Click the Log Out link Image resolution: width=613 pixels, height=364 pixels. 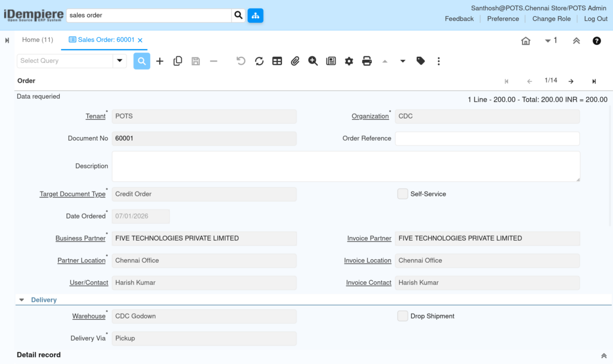pyautogui.click(x=596, y=19)
